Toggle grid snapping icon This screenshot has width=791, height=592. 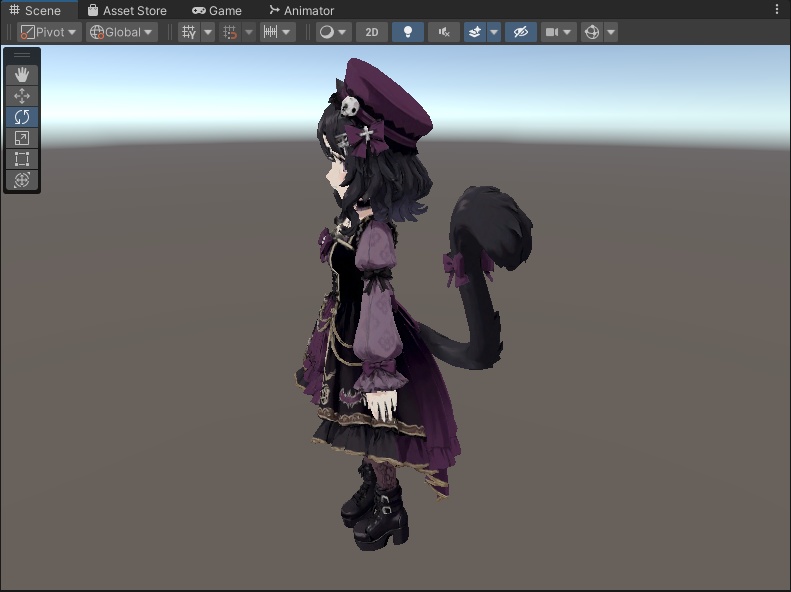230,32
